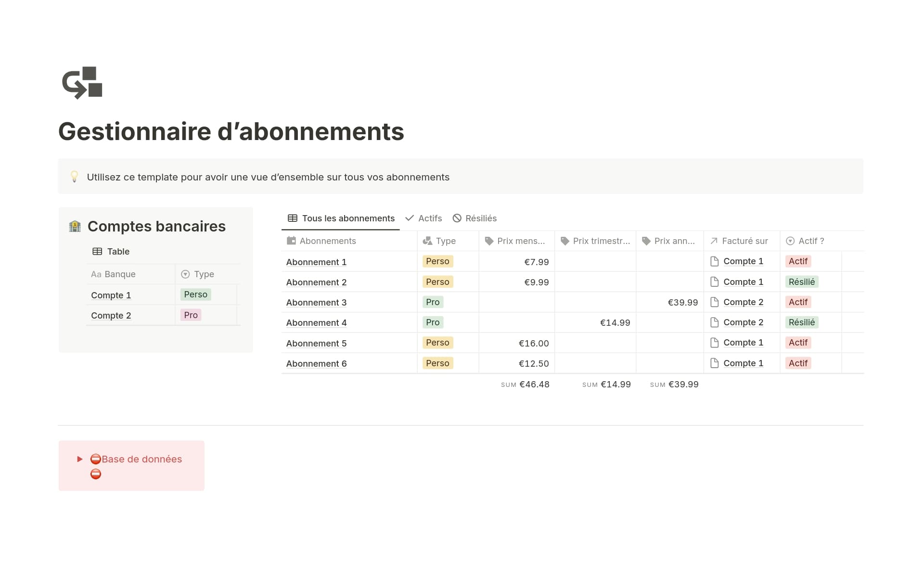The width and height of the screenshot is (924, 577).
Task: Switch to the Résiliés tab
Action: [x=475, y=218]
